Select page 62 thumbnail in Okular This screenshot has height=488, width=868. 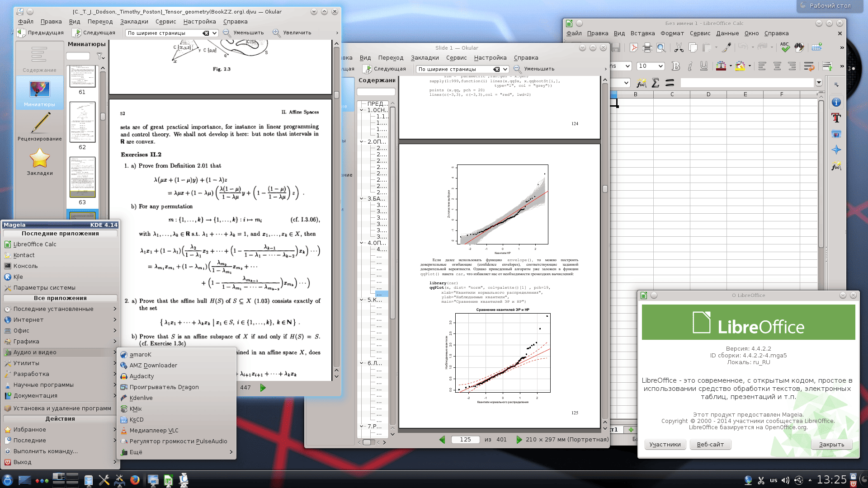pos(82,122)
